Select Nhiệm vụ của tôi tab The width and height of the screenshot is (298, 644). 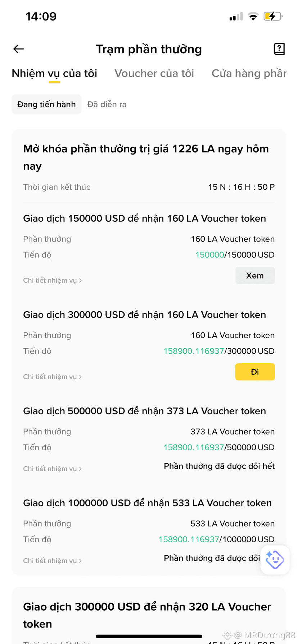54,73
